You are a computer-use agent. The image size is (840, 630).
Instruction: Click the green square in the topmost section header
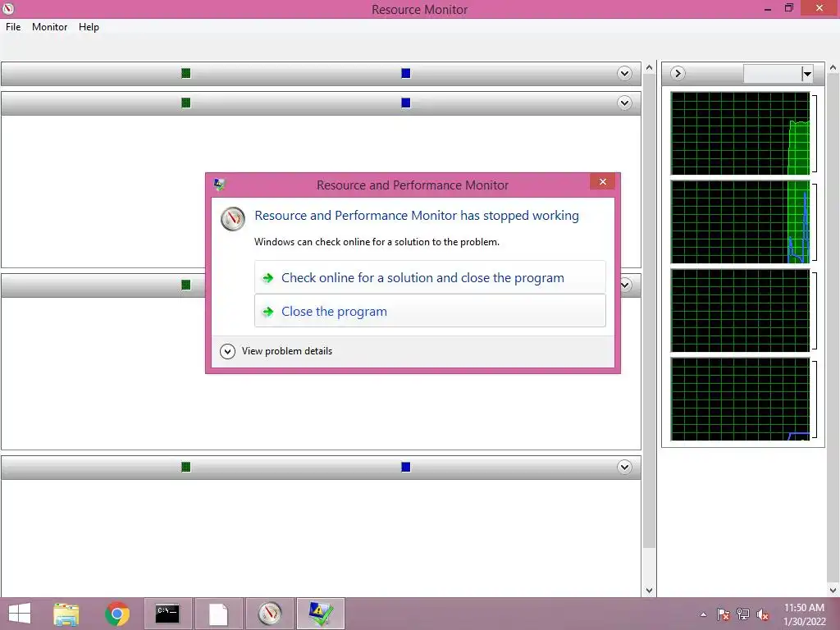click(x=186, y=73)
